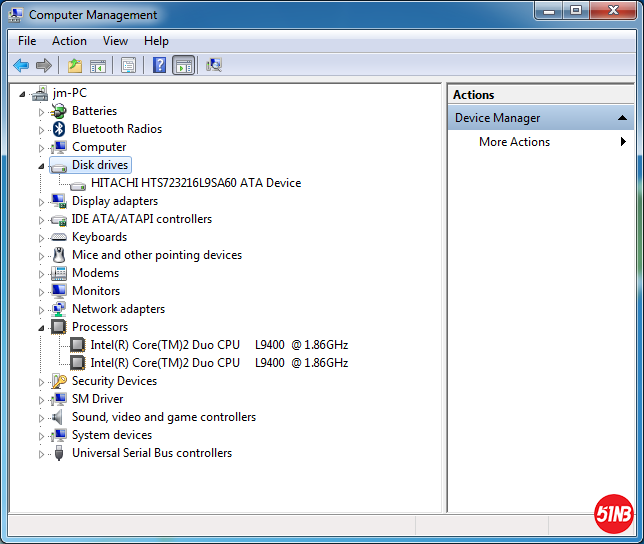Toggle the Show/Hide Action Pane button

click(183, 66)
